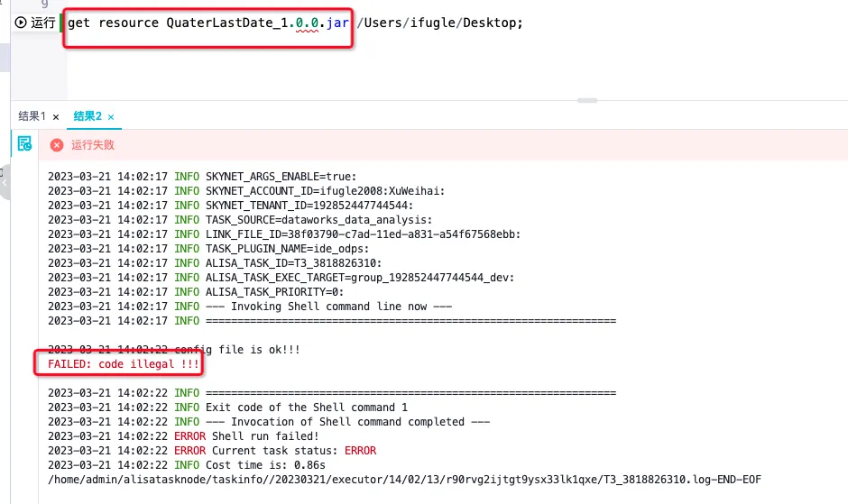848x504 pixels.
Task: Click the ALISA_TASK_ID log line
Action: tap(215, 262)
